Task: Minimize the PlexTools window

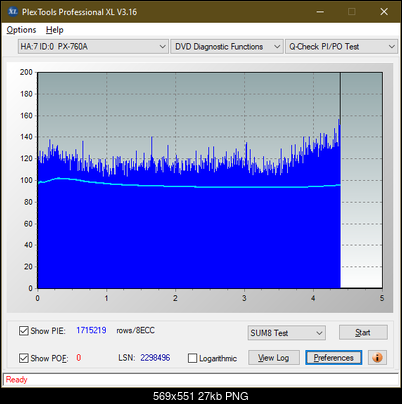Action: click(x=320, y=12)
